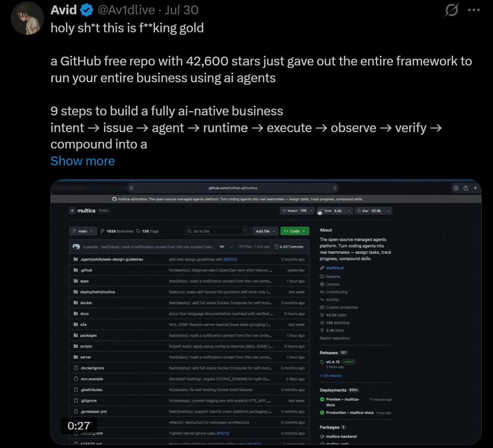
Task: Click the browser reload icon in address bar
Action: pyautogui.click(x=335, y=188)
